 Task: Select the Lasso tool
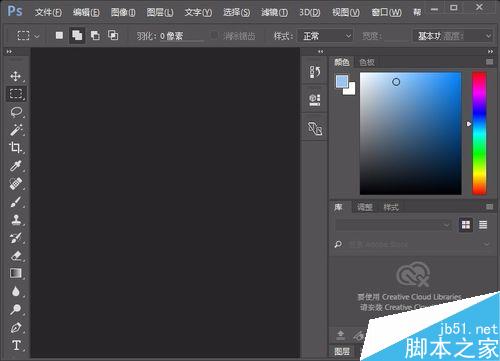16,112
